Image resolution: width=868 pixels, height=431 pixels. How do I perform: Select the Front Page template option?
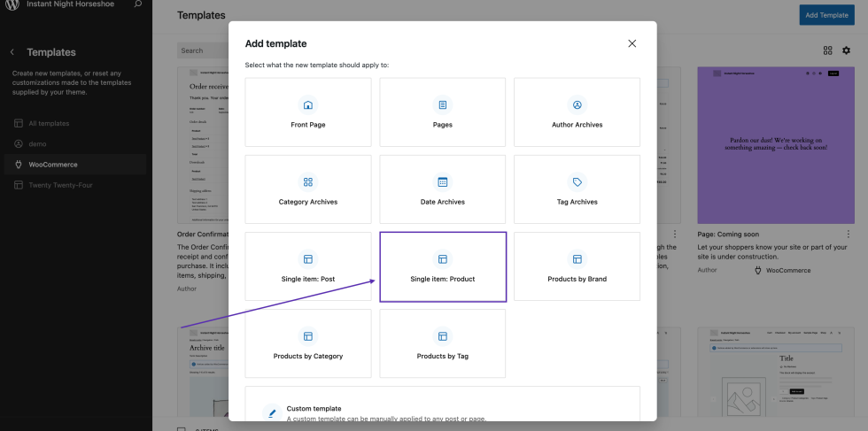(308, 112)
